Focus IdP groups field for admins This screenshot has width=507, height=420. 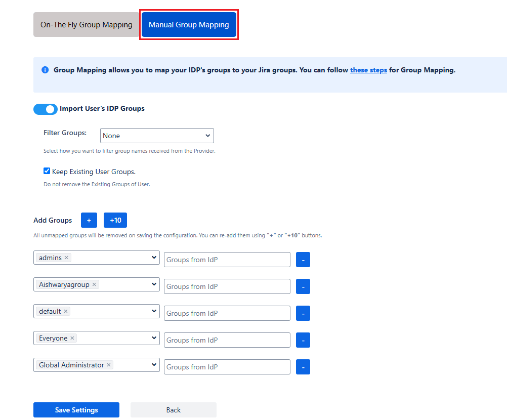(x=227, y=260)
